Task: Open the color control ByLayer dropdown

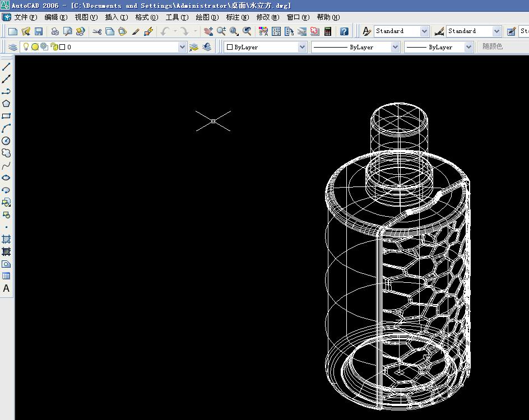Action: click(x=302, y=47)
